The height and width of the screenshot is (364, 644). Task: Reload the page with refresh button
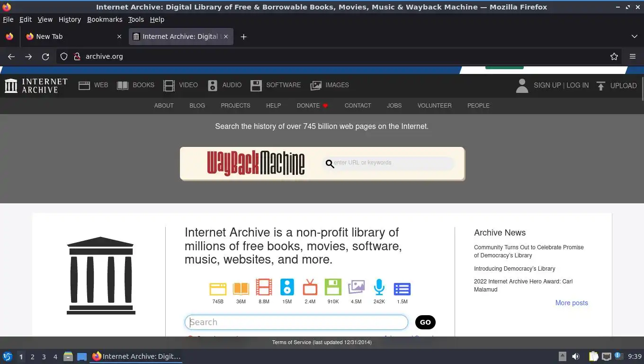pos(45,56)
